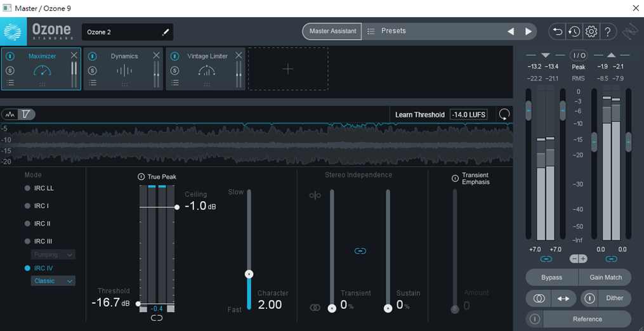Click the Bypass button

tap(551, 278)
